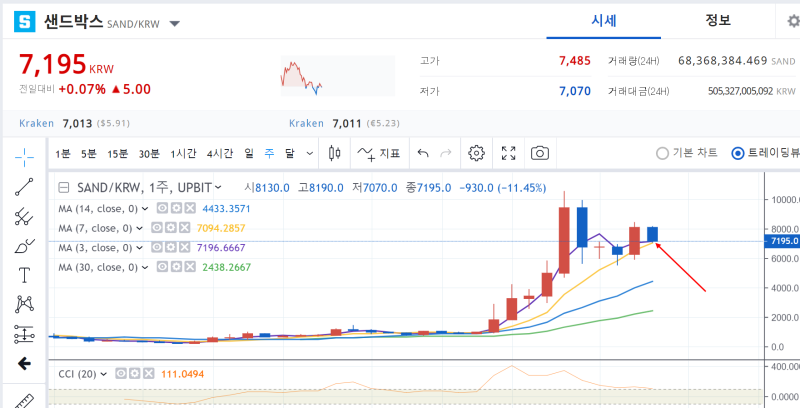This screenshot has width=800, height=408.
Task: Expand more timeframes chevron
Action: 310,154
